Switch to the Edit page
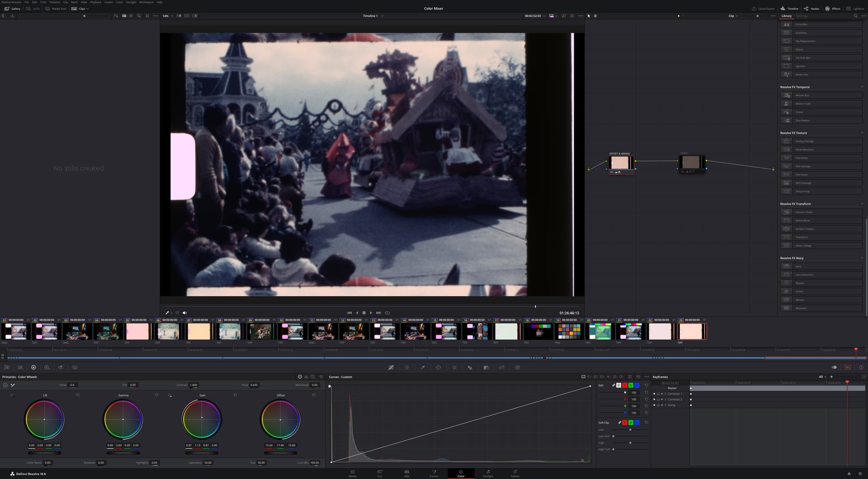 click(x=406, y=473)
